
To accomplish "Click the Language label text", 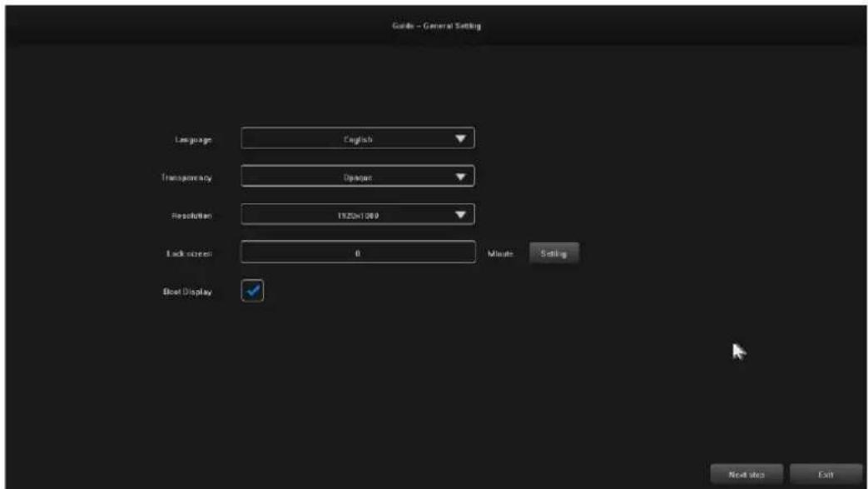I will [x=193, y=140].
